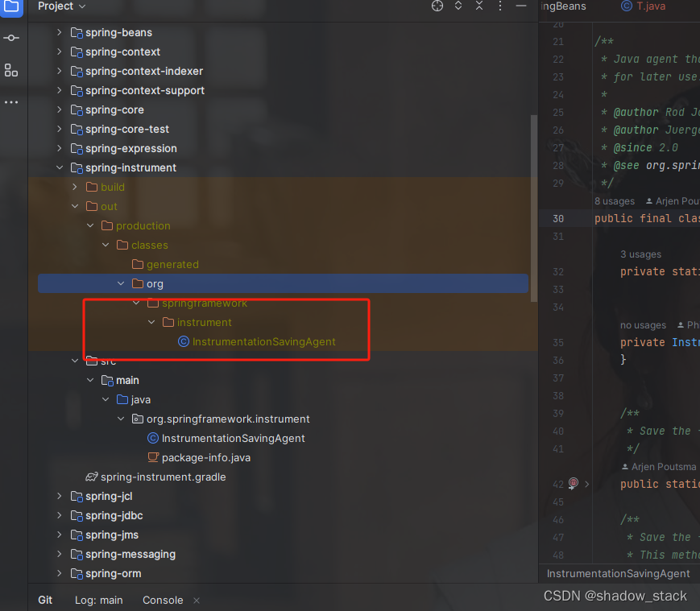The height and width of the screenshot is (611, 700).
Task: Collapse the out folder
Action: (75, 206)
